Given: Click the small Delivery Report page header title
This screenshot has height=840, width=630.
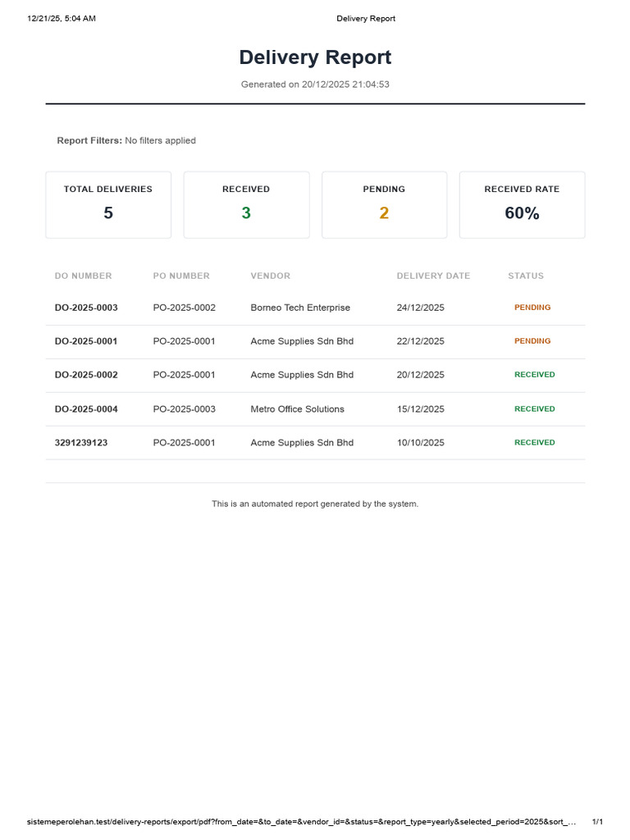Looking at the screenshot, I should click(366, 18).
